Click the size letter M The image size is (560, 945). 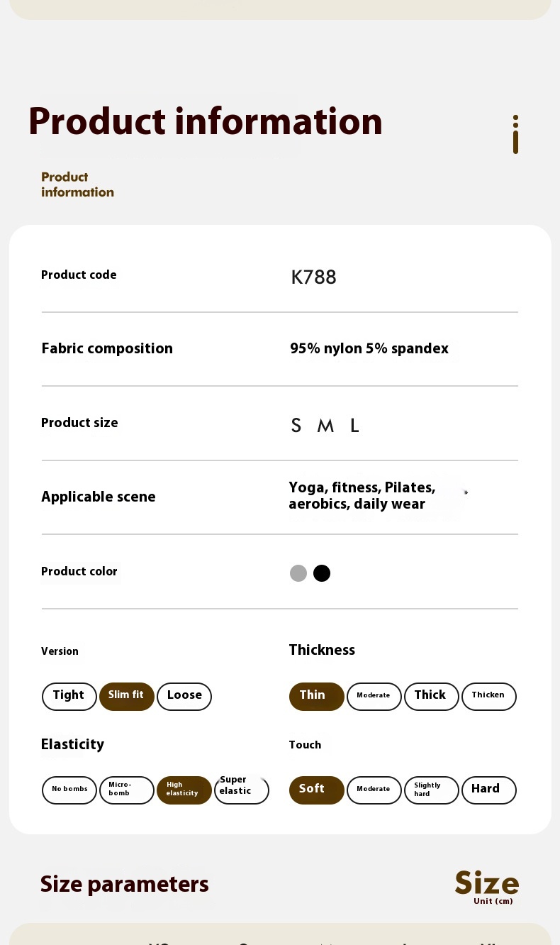tap(325, 426)
